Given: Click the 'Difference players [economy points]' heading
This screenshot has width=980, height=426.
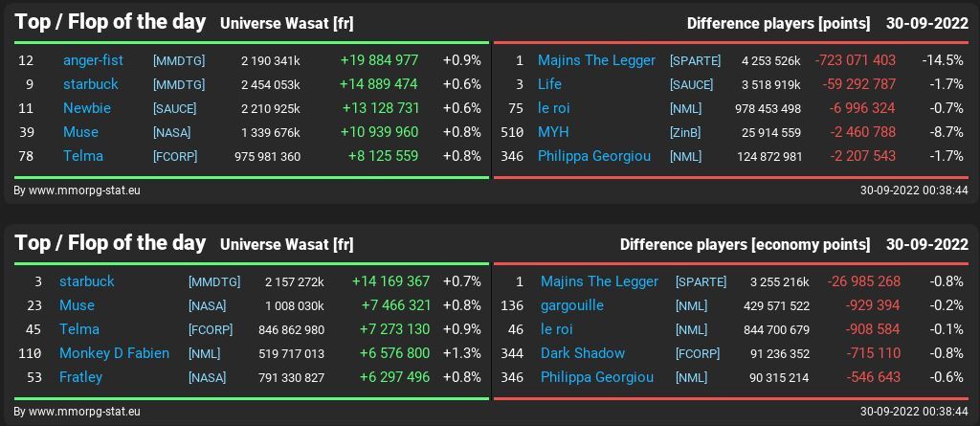Looking at the screenshot, I should pyautogui.click(x=745, y=244).
